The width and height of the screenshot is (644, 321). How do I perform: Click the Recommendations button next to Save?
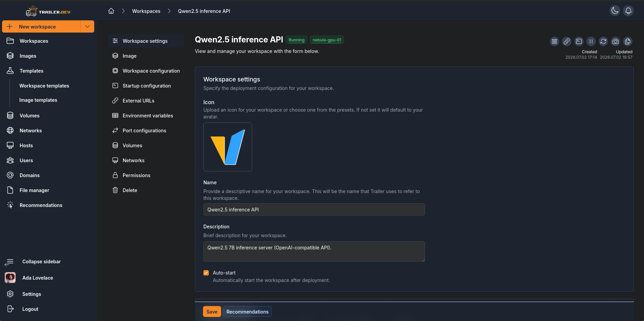(247, 311)
